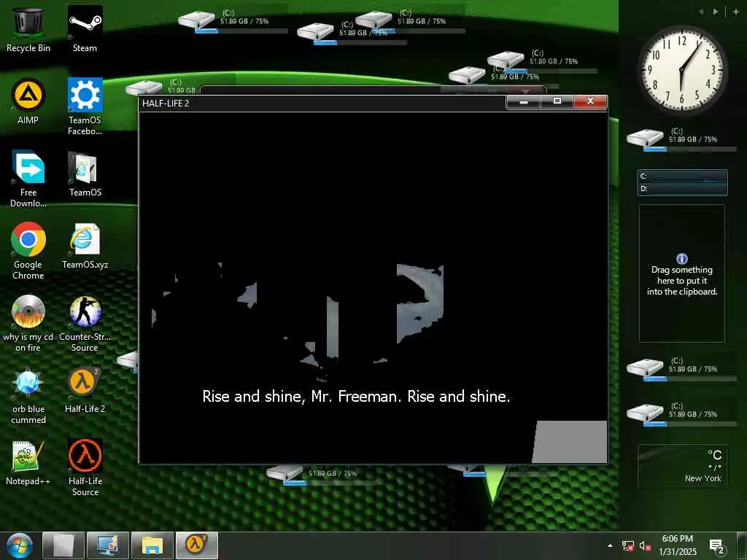
Task: Launch Half-Life 2 desktop shortcut
Action: (85, 391)
